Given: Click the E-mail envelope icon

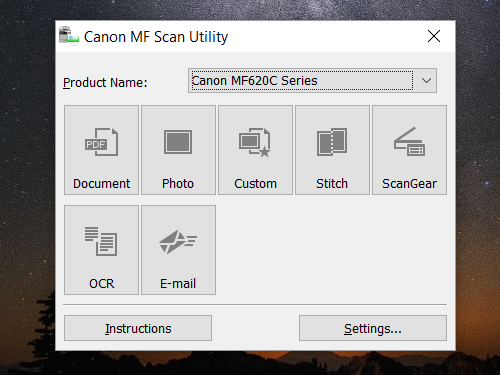Looking at the screenshot, I should pos(178,242).
